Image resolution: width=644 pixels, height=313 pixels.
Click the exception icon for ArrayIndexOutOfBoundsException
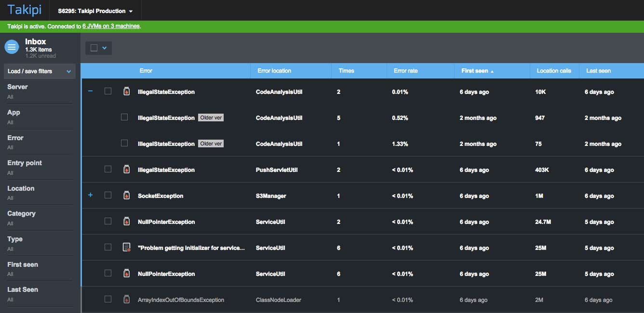126,300
